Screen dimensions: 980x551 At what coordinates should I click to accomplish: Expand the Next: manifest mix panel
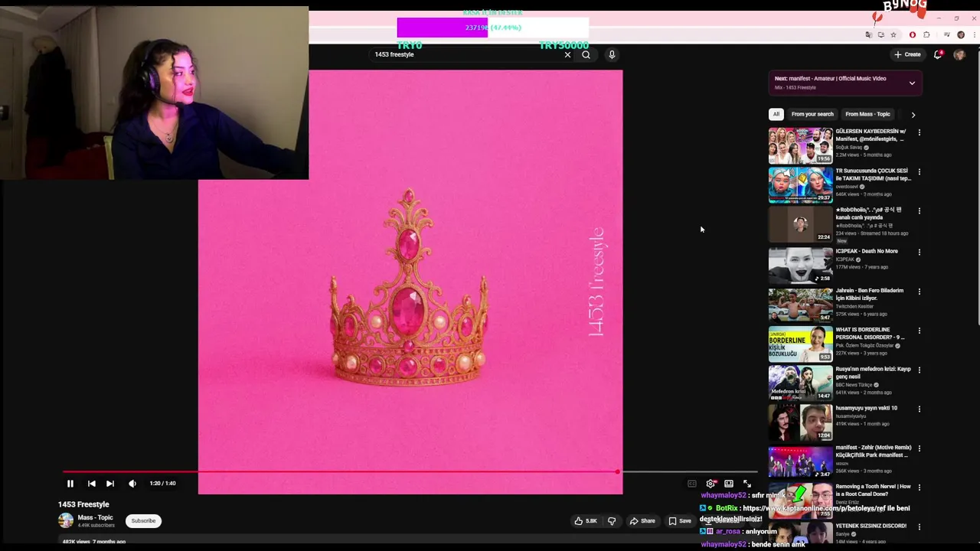912,83
